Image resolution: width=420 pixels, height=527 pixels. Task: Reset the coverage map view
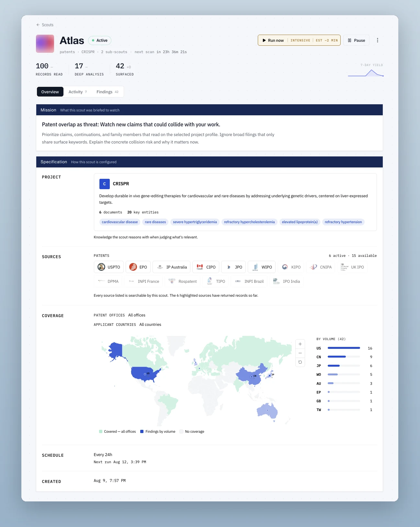(x=300, y=362)
